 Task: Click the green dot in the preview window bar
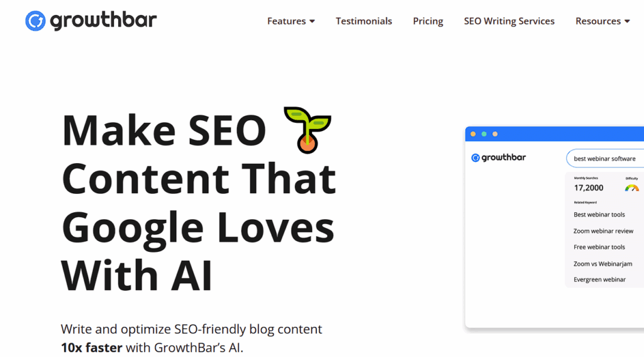click(484, 134)
